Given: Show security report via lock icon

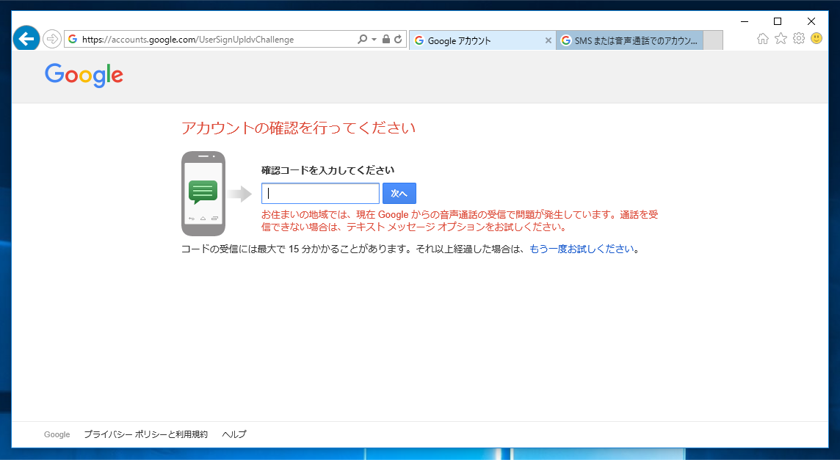Looking at the screenshot, I should point(386,39).
